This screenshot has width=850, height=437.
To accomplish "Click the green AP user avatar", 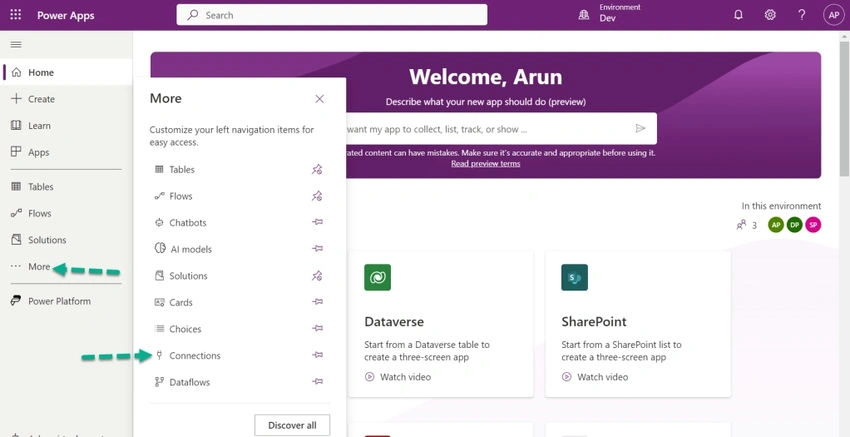I will coord(776,224).
